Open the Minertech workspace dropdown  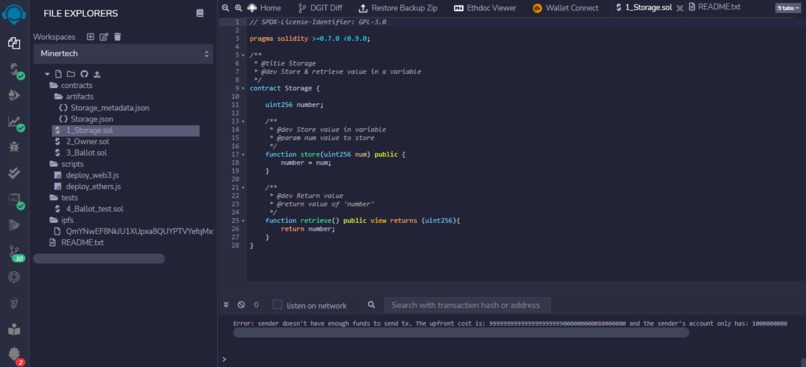click(x=123, y=53)
